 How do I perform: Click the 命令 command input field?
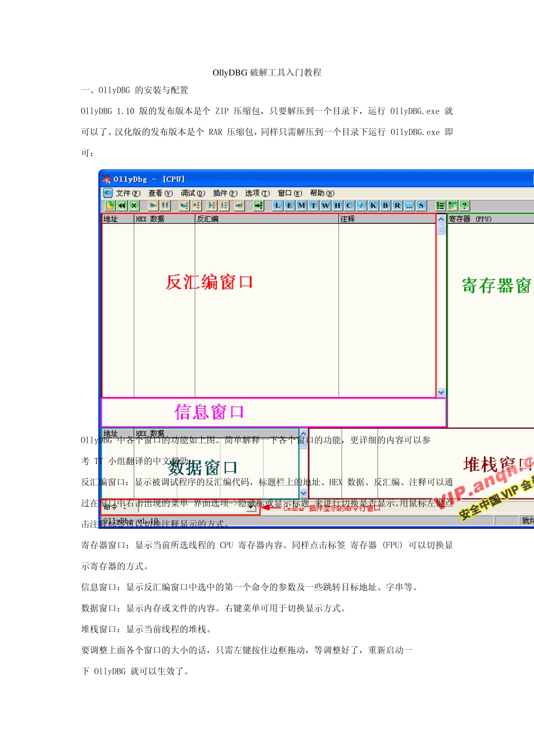tap(193, 507)
